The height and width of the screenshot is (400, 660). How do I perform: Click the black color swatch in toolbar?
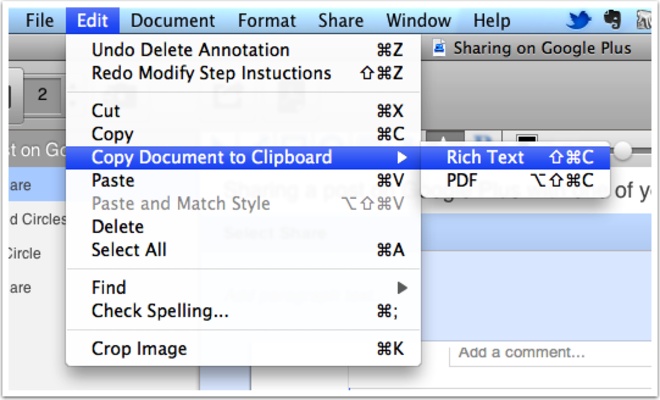[527, 139]
